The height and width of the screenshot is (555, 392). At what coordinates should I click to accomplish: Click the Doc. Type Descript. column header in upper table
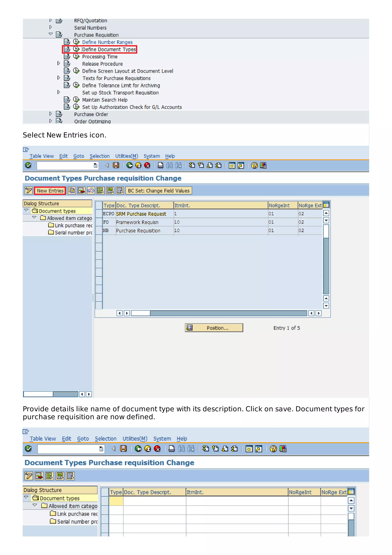(x=145, y=205)
